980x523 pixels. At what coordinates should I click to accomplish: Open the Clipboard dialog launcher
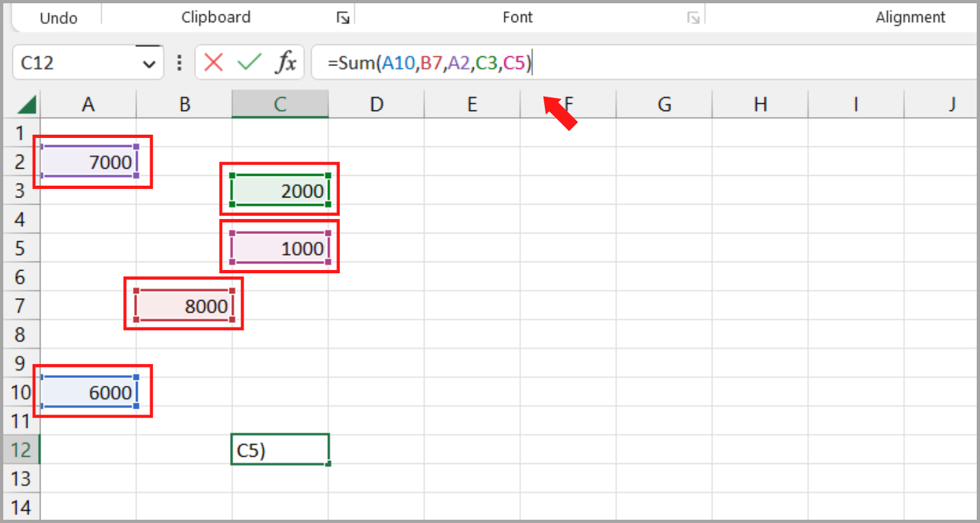click(343, 18)
